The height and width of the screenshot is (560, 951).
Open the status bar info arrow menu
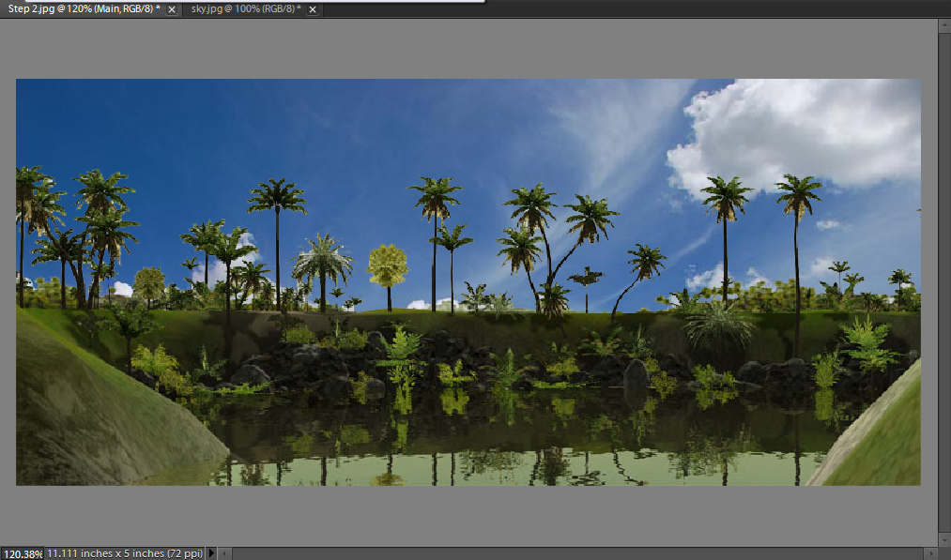210,553
